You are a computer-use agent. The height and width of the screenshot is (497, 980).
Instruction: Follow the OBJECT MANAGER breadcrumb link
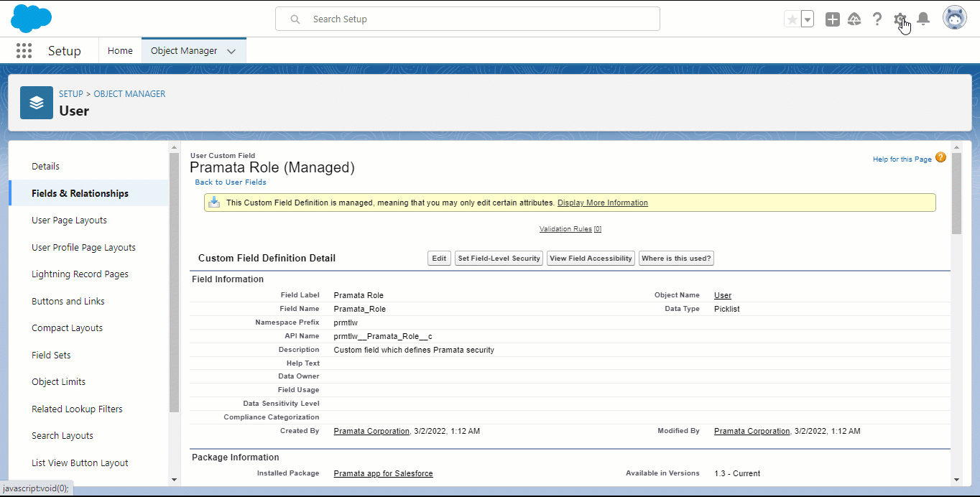point(129,94)
